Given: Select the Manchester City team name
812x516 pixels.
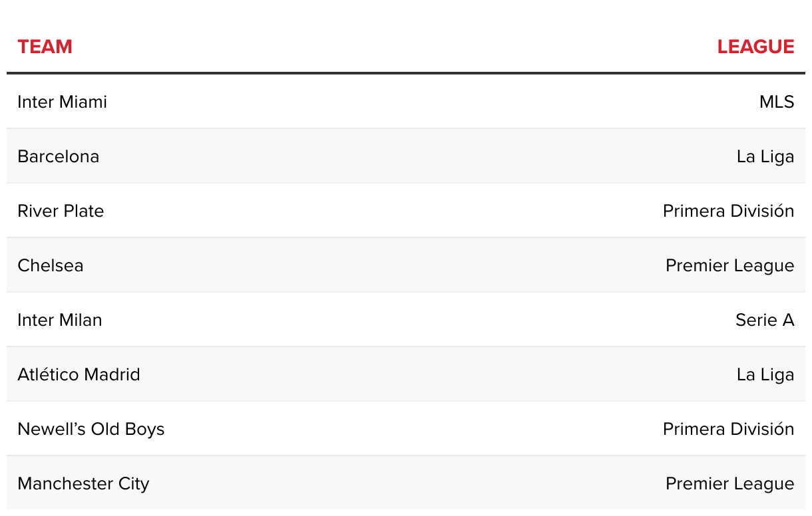Looking at the screenshot, I should point(83,483).
